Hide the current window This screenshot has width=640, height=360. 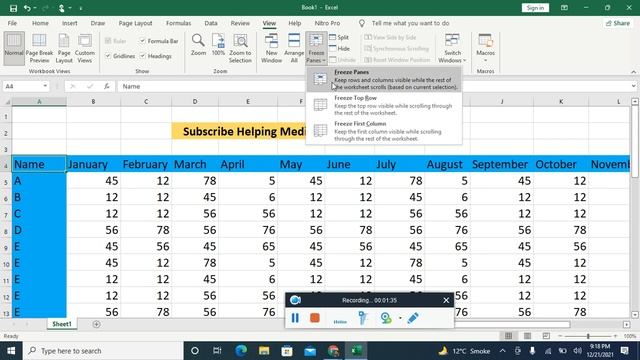point(340,49)
